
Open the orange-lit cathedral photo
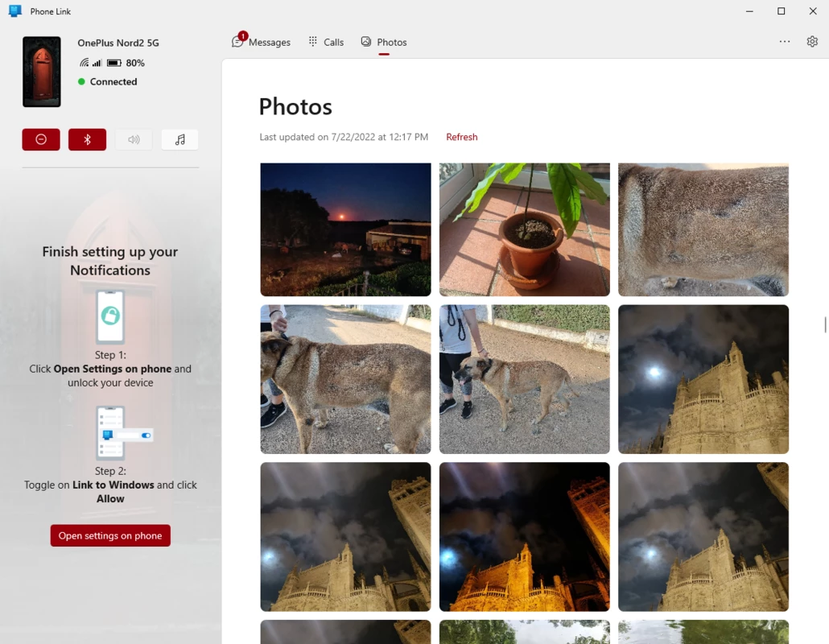[524, 536]
